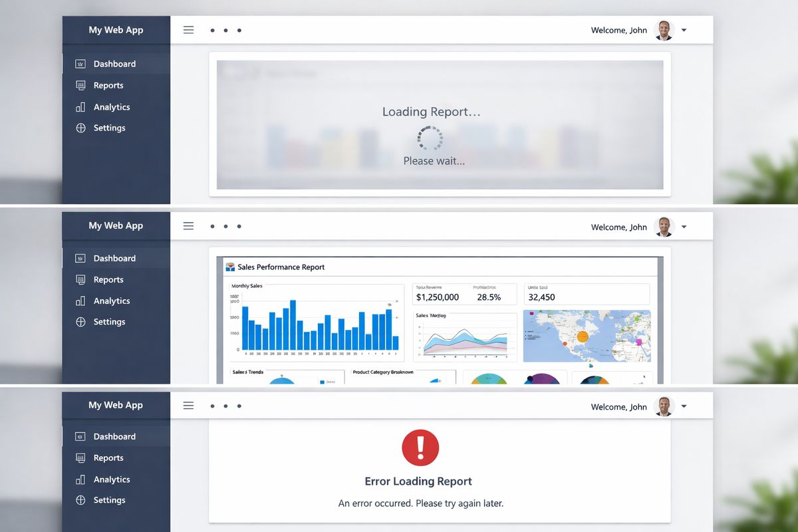Click the Monthly Sales bar chart
The image size is (798, 532).
[320, 325]
